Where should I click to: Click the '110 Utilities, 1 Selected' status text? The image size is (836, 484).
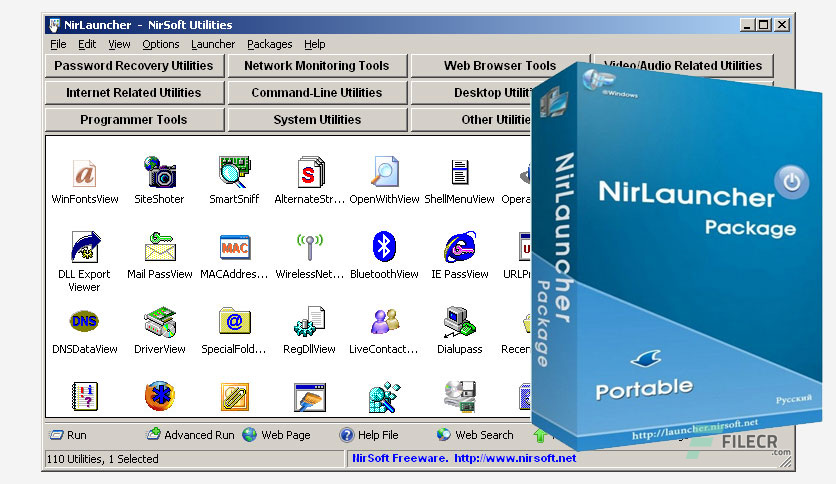coord(102,459)
